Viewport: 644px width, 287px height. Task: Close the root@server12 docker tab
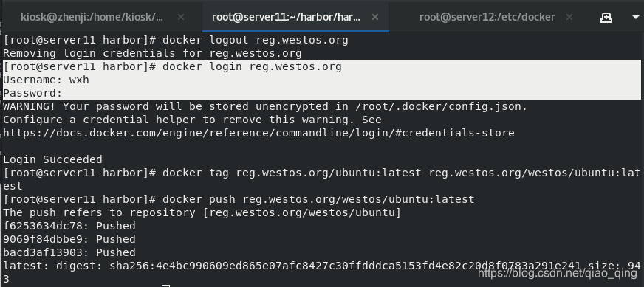tap(569, 17)
